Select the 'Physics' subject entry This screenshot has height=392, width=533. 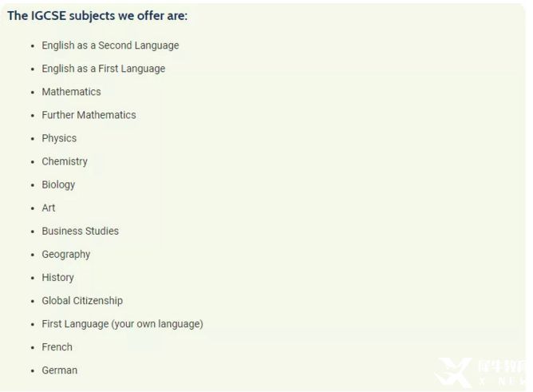59,138
